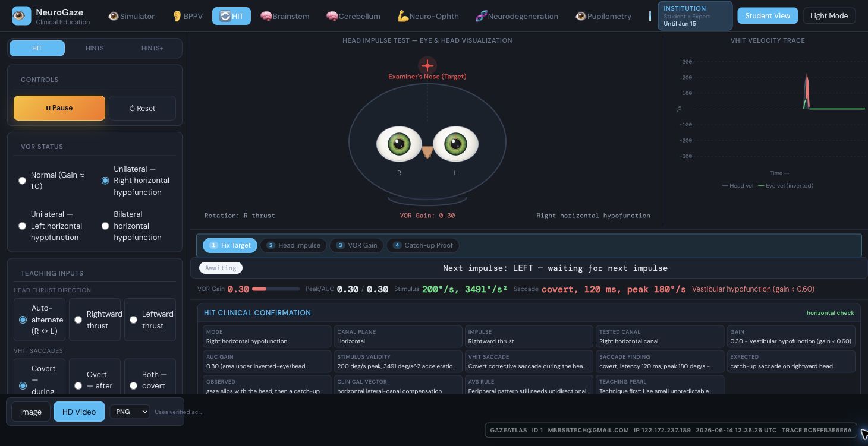868x446 pixels.
Task: Open the PNG format dropdown
Action: point(130,412)
